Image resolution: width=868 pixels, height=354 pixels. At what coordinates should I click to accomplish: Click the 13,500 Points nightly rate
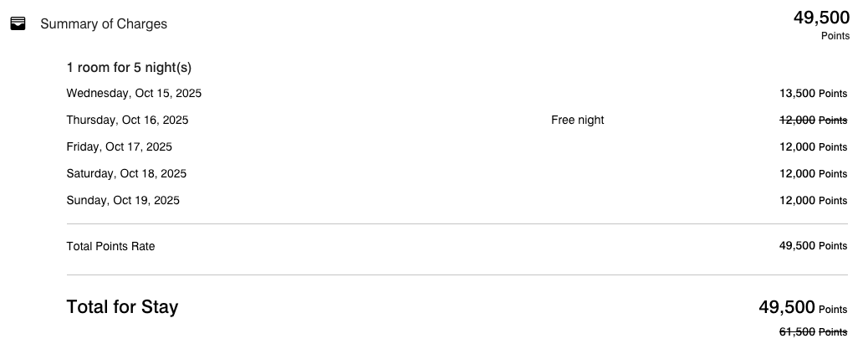click(x=813, y=94)
